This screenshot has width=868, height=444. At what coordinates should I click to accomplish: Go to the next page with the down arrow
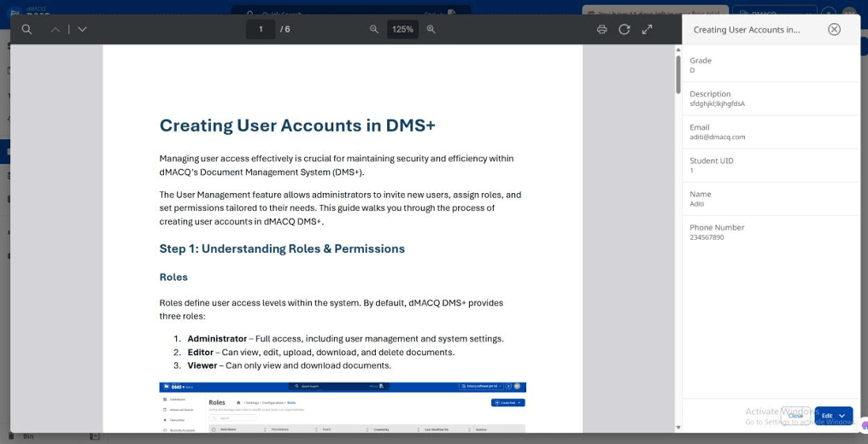82,29
